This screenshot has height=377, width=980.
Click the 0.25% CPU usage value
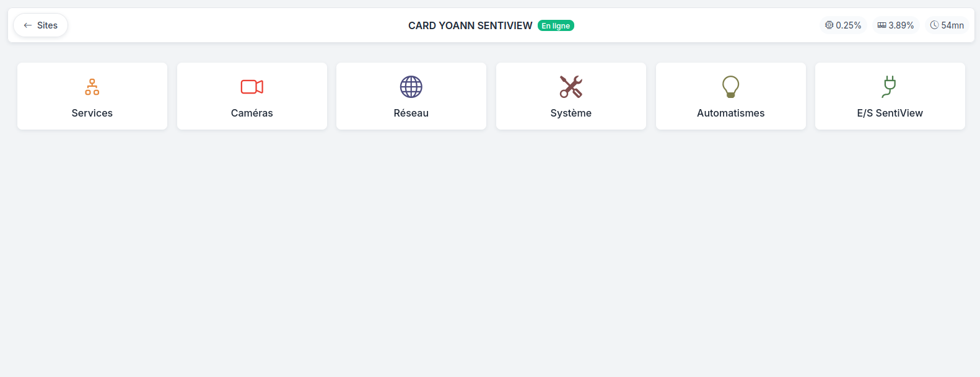[x=849, y=25]
